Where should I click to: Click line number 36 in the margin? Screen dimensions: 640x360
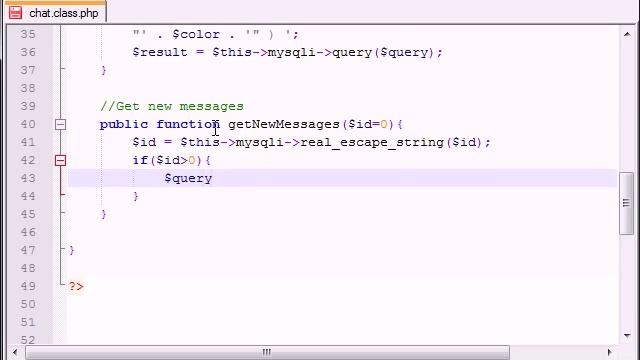(x=28, y=52)
